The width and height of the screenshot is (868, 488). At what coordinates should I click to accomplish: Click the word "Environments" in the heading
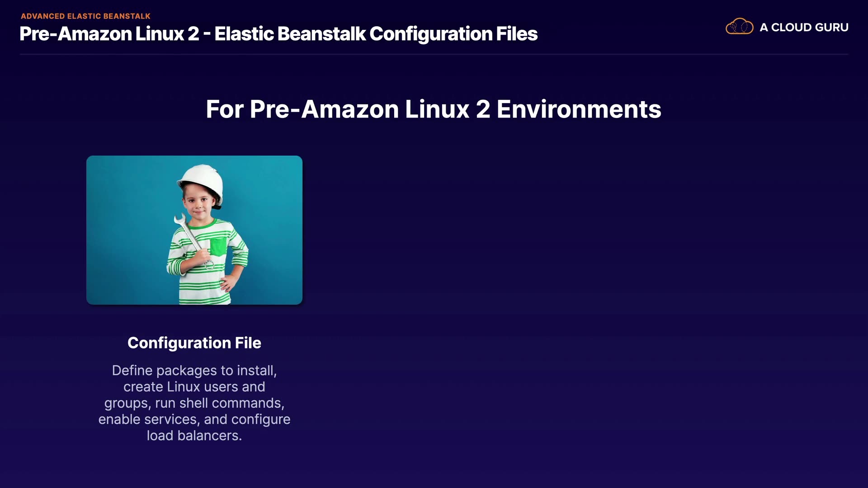pyautogui.click(x=579, y=109)
